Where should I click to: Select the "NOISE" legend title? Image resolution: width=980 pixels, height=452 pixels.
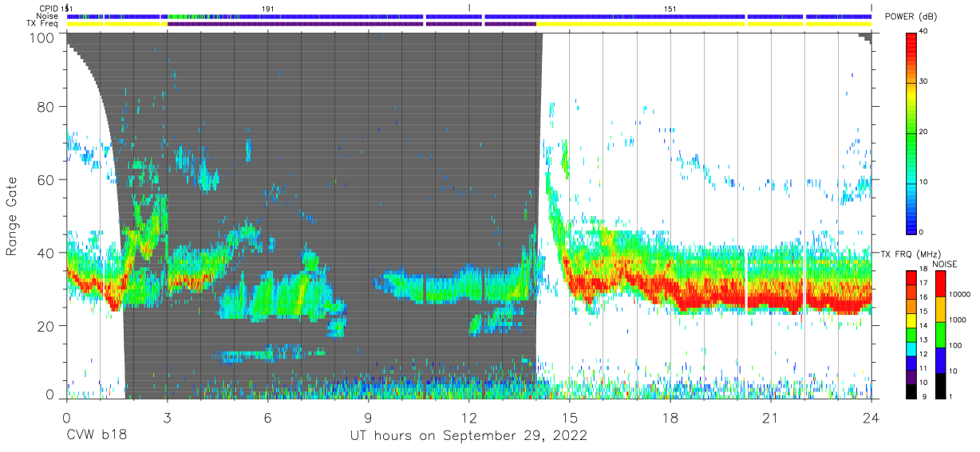tap(944, 263)
